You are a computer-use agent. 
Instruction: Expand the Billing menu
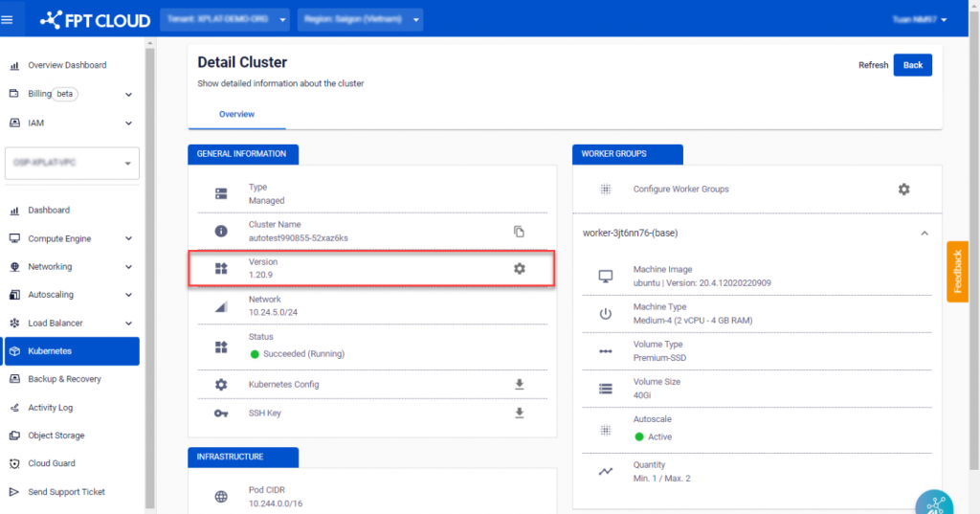(128, 95)
